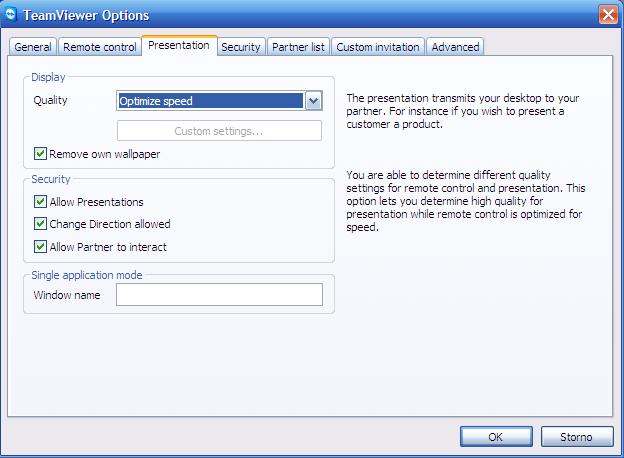The height and width of the screenshot is (458, 624).
Task: Uncheck Remove own wallpaper
Action: 40,154
